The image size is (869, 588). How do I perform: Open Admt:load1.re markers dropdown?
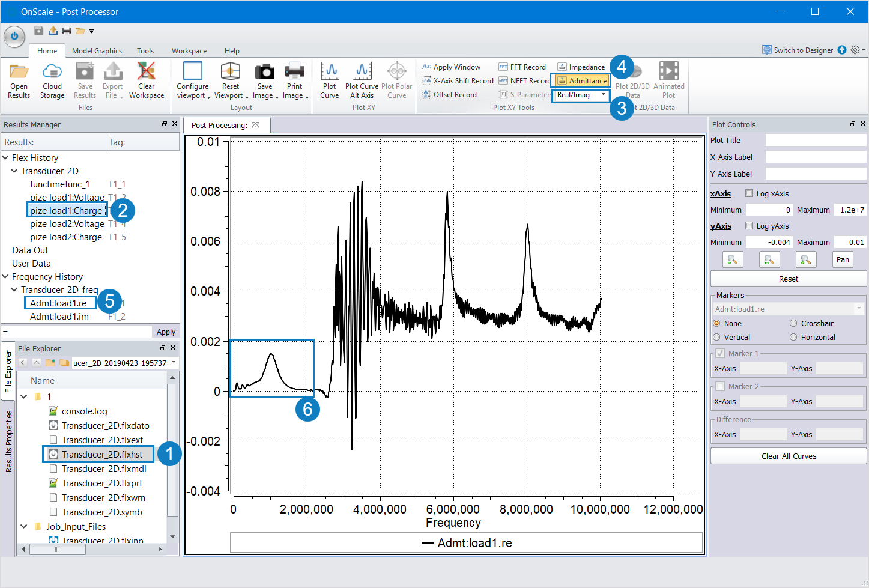(859, 308)
